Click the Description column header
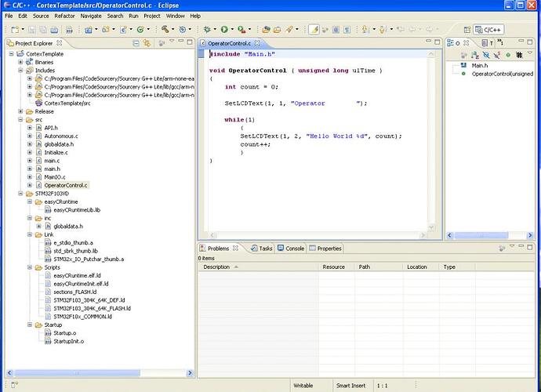 pyautogui.click(x=257, y=267)
